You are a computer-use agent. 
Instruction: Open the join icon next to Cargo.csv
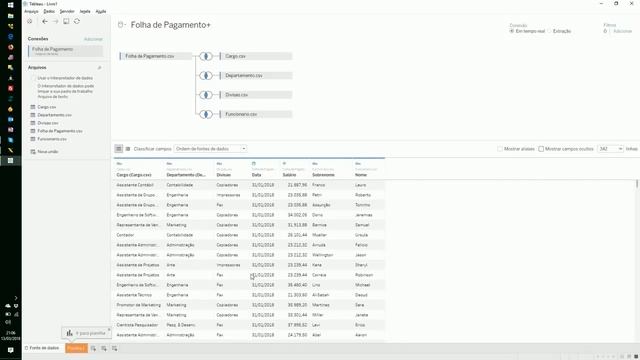(206, 56)
